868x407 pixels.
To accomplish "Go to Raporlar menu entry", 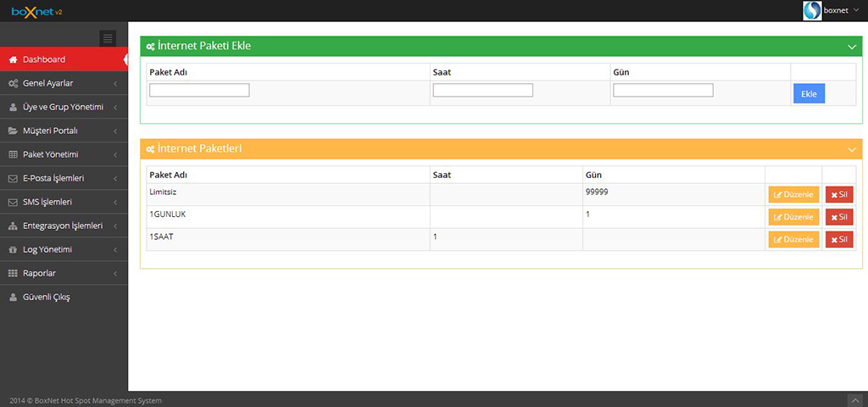I will click(x=64, y=274).
